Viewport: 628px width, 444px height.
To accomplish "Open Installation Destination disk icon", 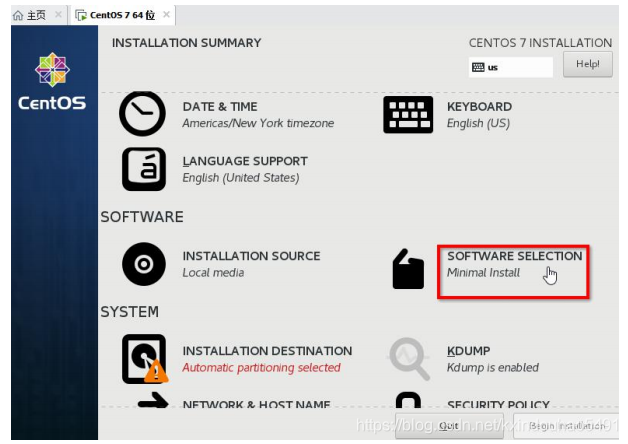I will [145, 359].
